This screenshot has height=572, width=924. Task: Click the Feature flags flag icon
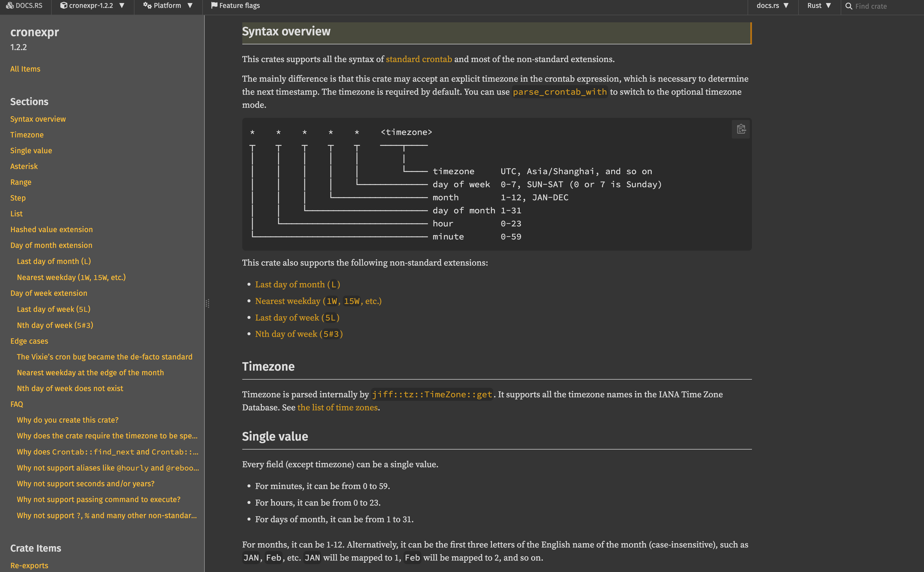click(214, 5)
